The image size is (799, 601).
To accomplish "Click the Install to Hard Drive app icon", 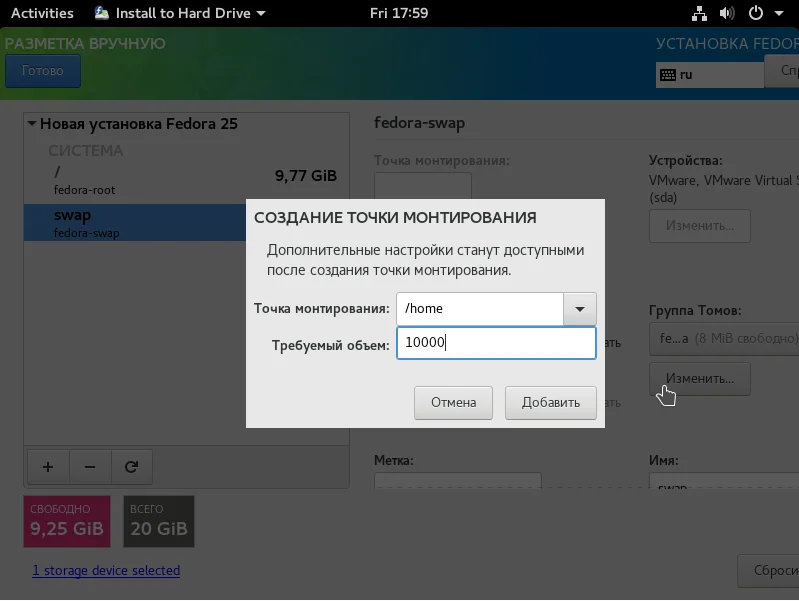I will 101,13.
